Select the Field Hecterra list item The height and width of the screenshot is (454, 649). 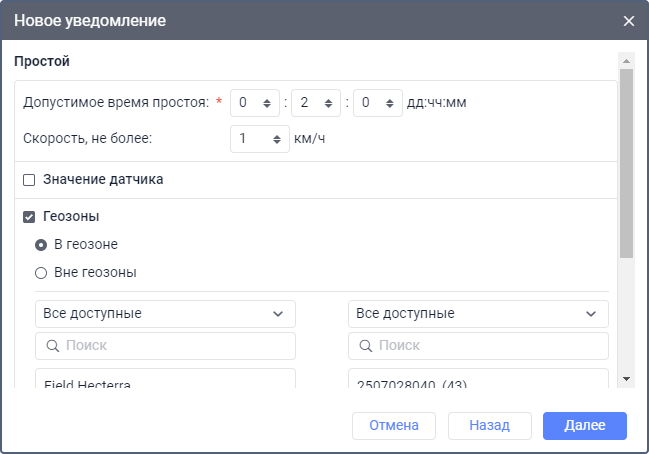coord(165,384)
